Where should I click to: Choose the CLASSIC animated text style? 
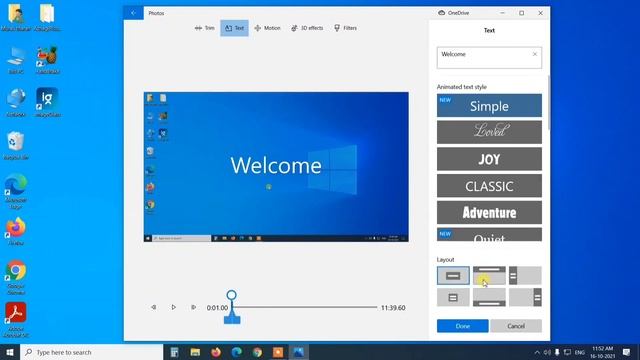pyautogui.click(x=489, y=186)
